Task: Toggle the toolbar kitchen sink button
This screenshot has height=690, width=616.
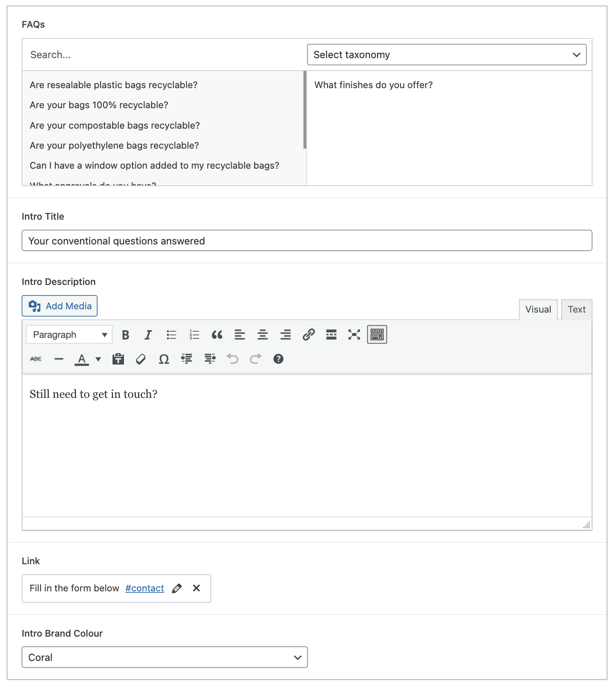Action: (377, 335)
